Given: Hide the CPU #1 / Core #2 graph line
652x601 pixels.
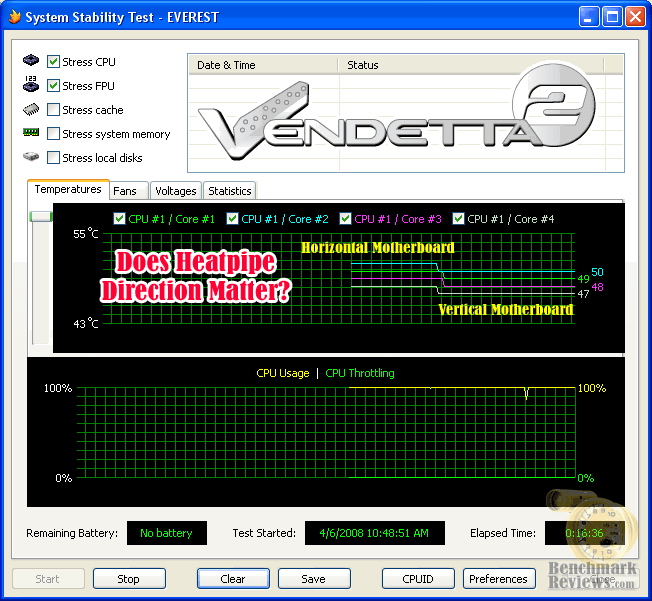Looking at the screenshot, I should [232, 218].
